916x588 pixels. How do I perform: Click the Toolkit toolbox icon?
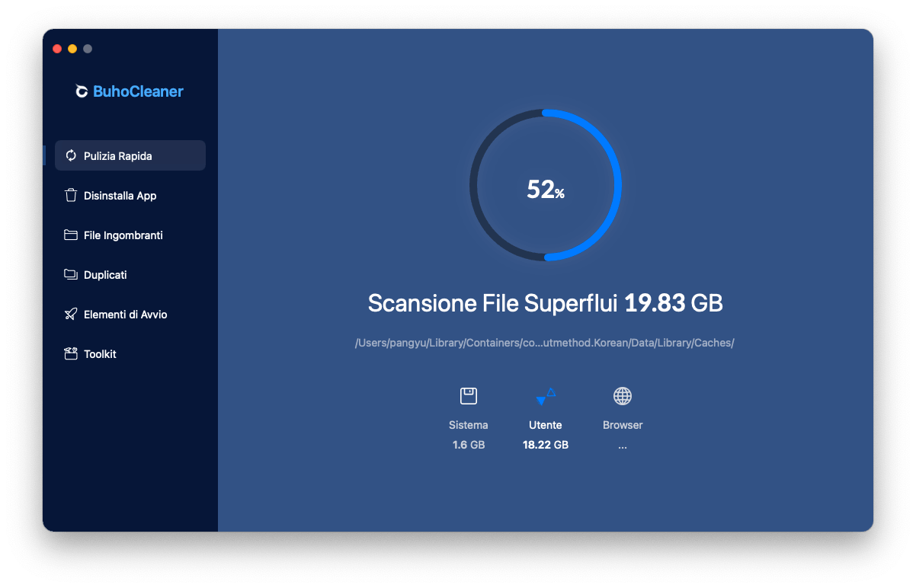tap(71, 353)
